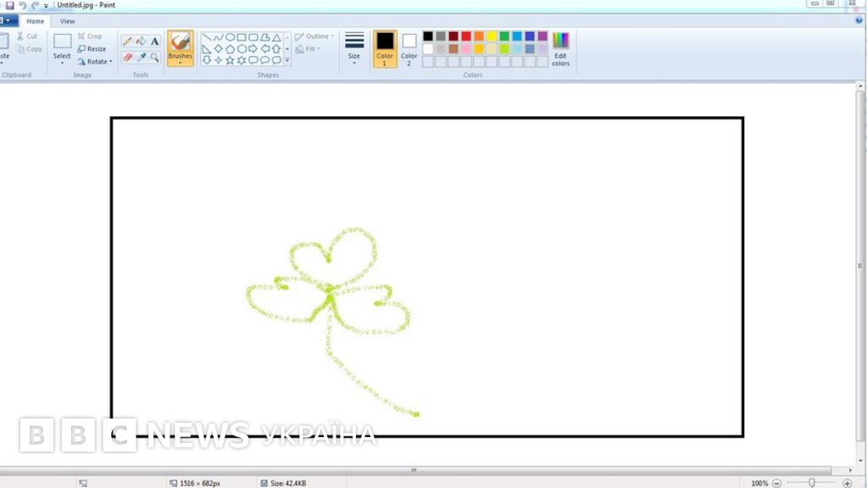Image resolution: width=868 pixels, height=488 pixels.
Task: Select the Pencil tool
Action: coord(127,41)
